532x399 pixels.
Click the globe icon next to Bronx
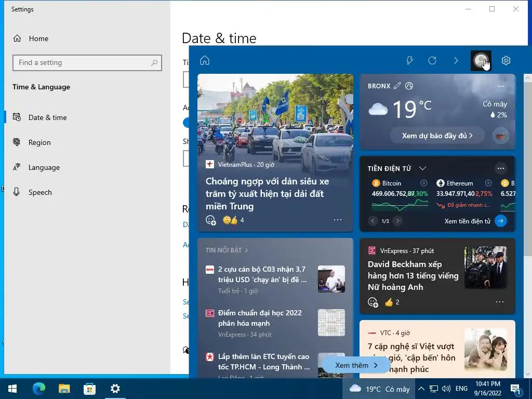(409, 86)
